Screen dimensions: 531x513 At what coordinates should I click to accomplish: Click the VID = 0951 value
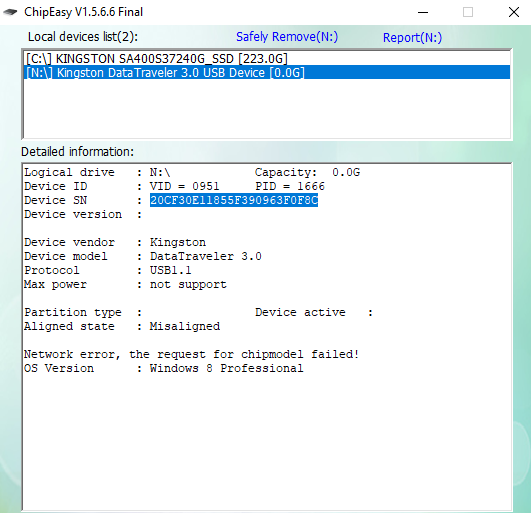185,186
